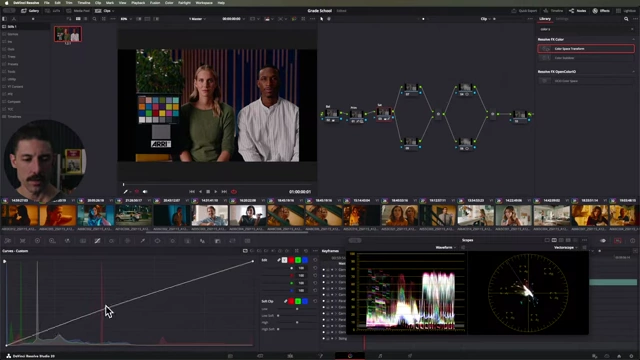Switch to the Deliver page icon
Screen dimensions: 640x360
pyautogui.click(x=410, y=356)
